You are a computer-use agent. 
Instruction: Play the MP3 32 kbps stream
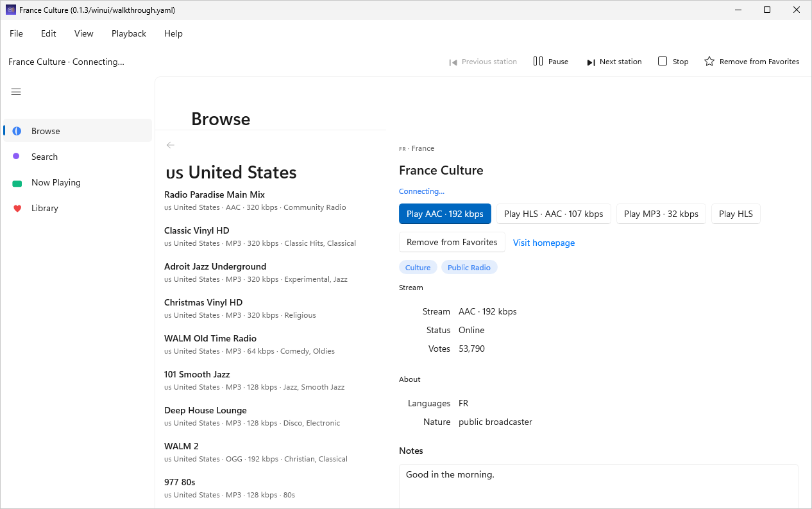point(661,214)
